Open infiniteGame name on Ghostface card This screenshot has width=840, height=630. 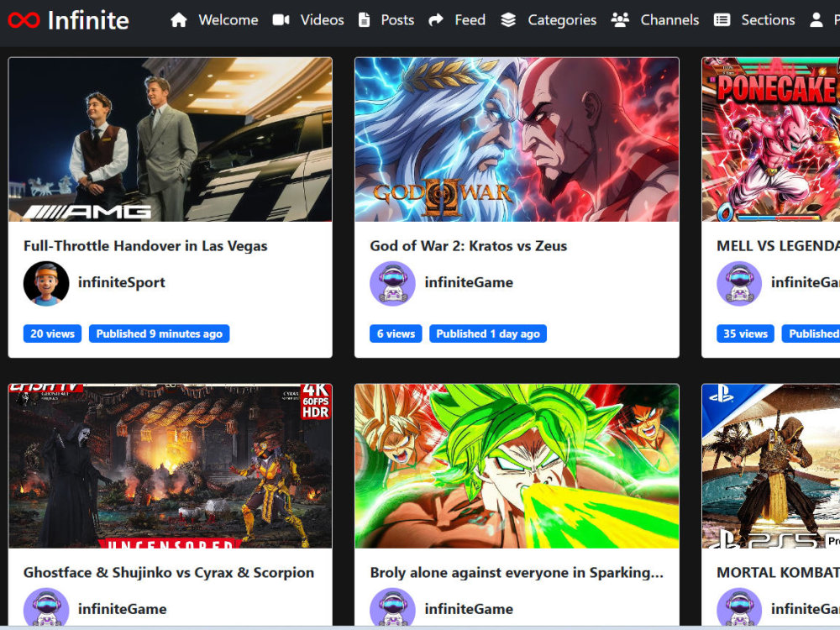point(122,609)
